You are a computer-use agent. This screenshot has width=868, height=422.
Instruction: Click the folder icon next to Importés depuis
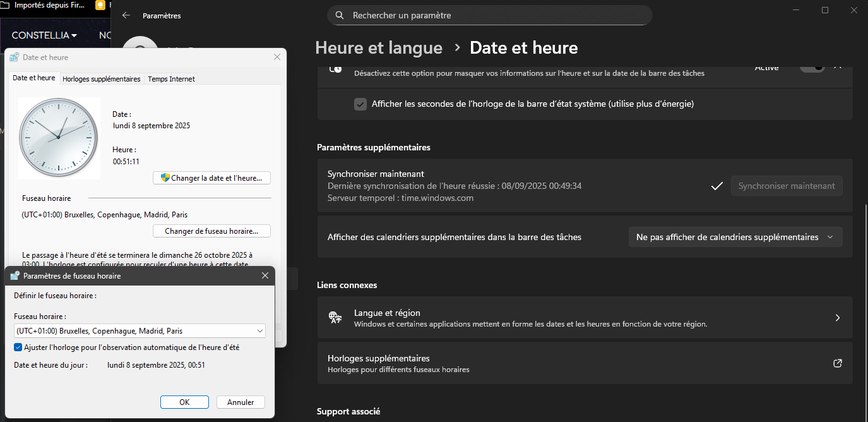tap(6, 6)
